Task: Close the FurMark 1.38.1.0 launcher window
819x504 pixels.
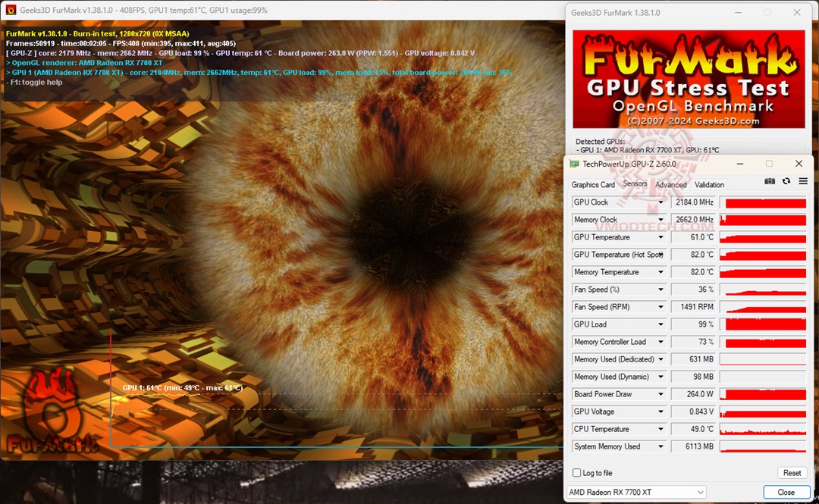Action: 796,12
